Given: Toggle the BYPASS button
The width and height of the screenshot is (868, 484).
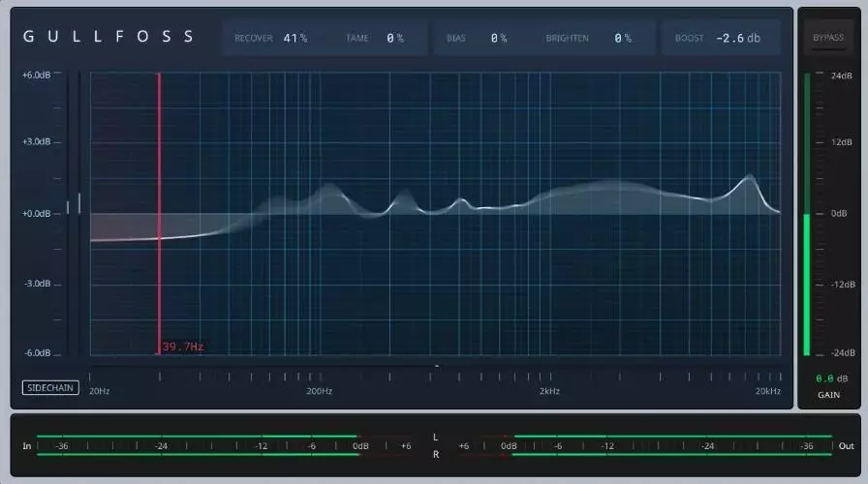Looking at the screenshot, I should pos(827,38).
